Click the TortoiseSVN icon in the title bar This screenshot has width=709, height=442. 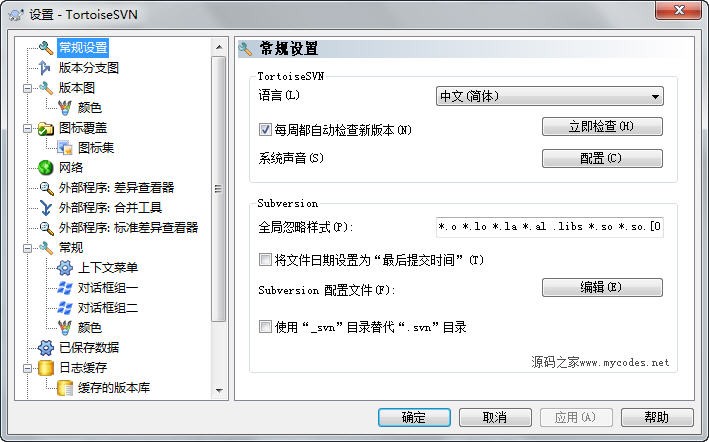(16, 14)
